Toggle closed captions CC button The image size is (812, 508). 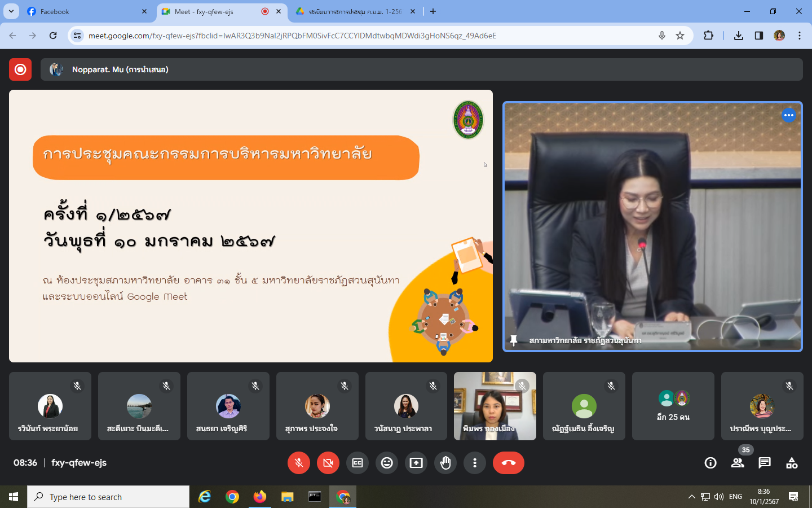pyautogui.click(x=358, y=463)
